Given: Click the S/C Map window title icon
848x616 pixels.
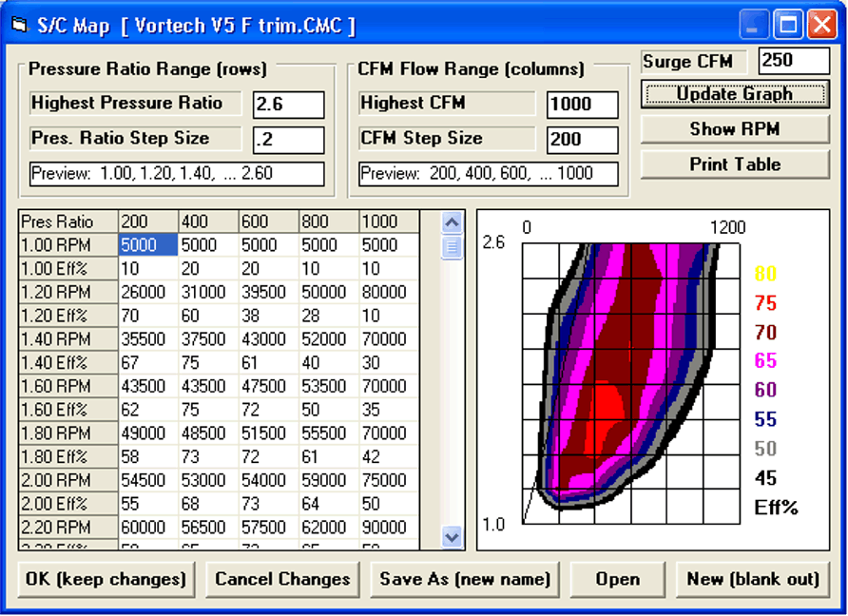Looking at the screenshot, I should (19, 25).
